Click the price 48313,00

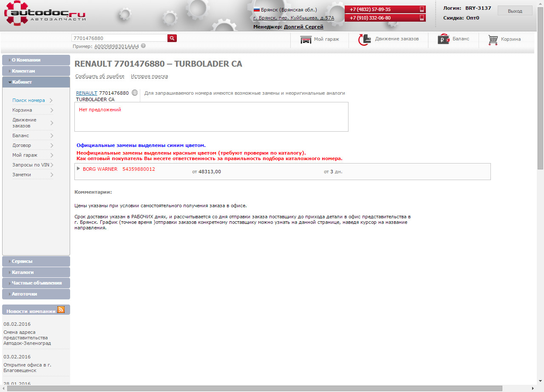tap(210, 172)
